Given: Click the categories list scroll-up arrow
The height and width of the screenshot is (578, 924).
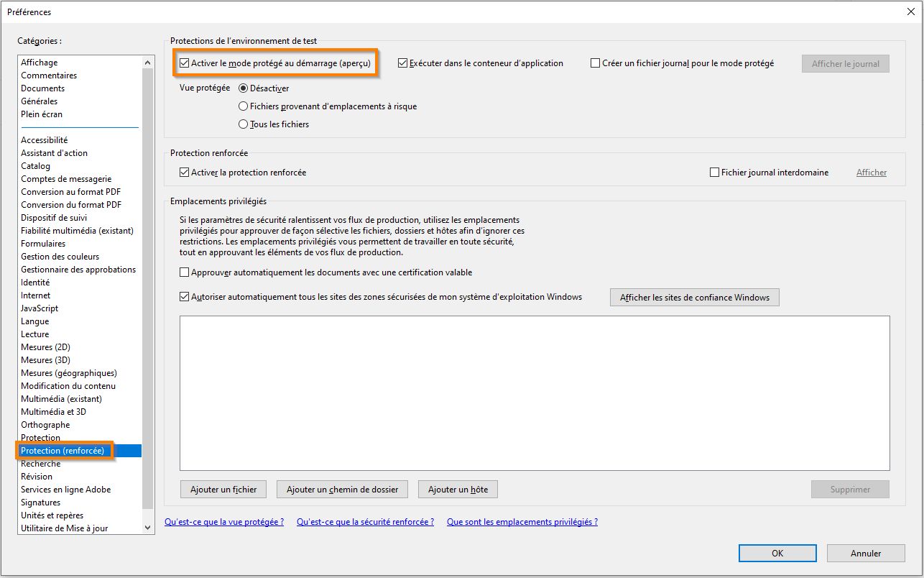Looking at the screenshot, I should coord(148,63).
